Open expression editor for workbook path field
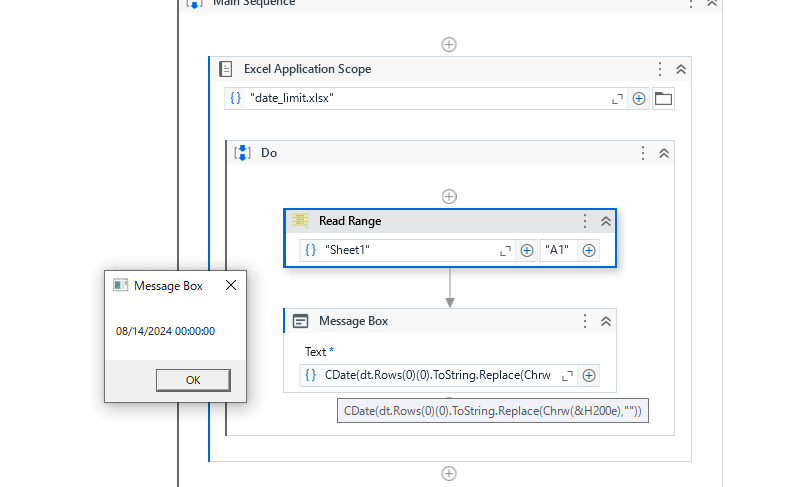The image size is (801, 487). [617, 99]
